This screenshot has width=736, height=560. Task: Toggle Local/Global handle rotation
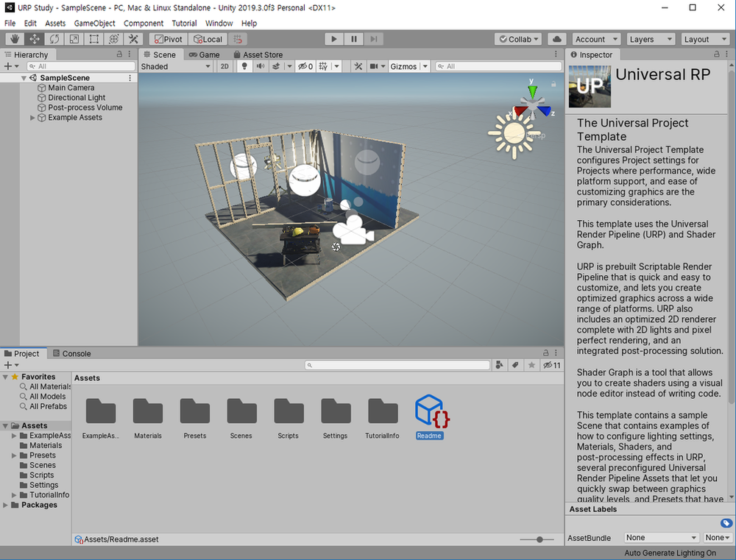(x=208, y=39)
